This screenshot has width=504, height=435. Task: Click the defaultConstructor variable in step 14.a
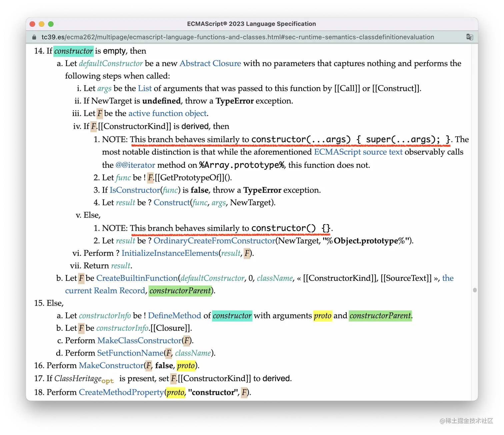pos(111,63)
